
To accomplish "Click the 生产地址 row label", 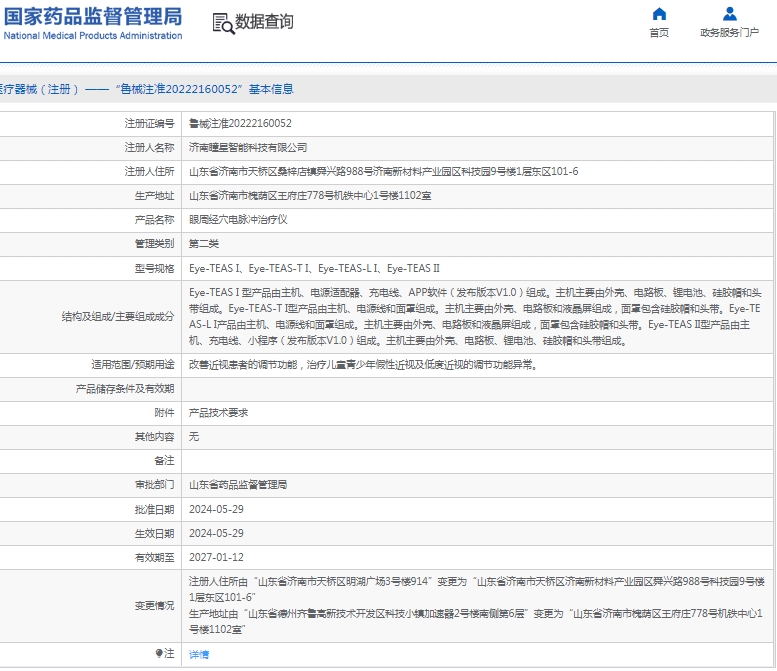I will 154,196.
